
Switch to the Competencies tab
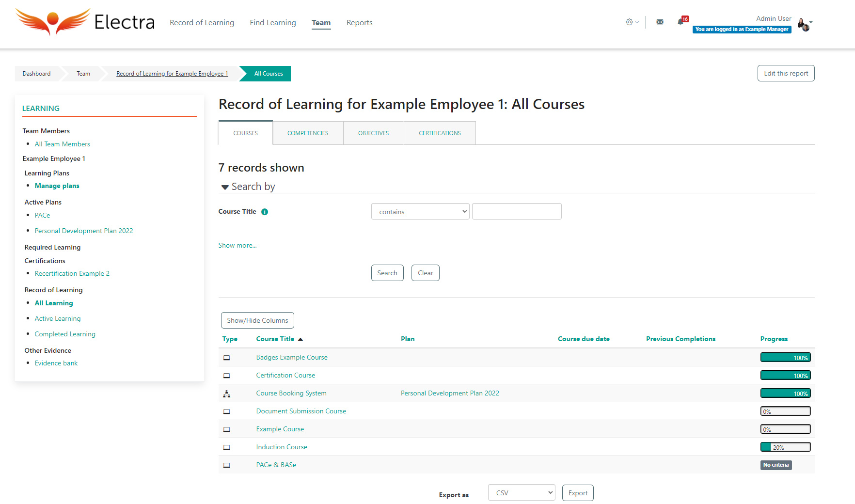point(308,133)
